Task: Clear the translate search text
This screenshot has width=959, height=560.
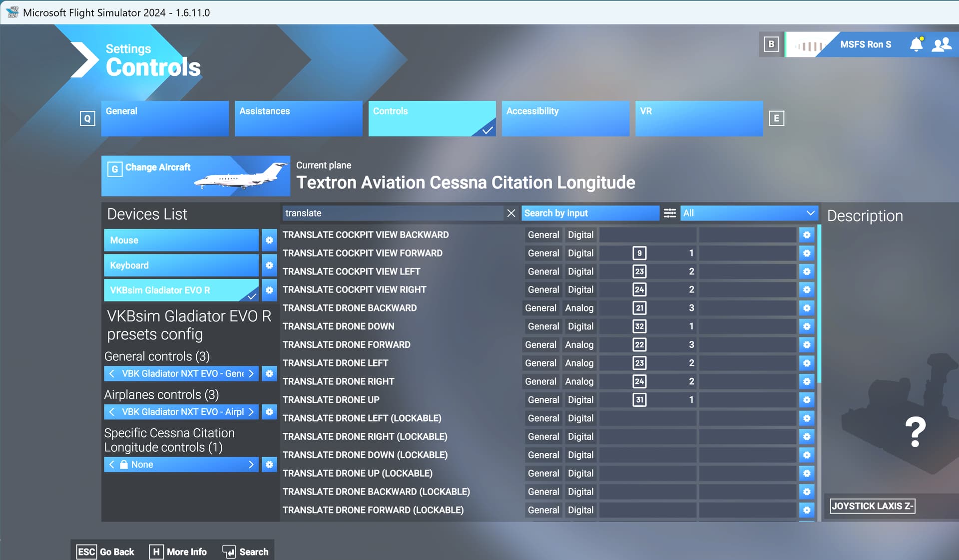Action: (x=511, y=213)
